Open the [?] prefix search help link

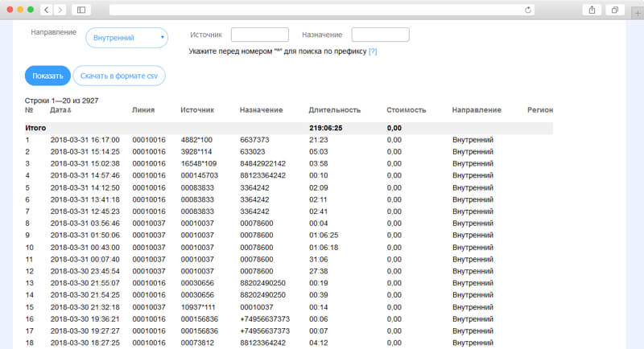pyautogui.click(x=373, y=51)
